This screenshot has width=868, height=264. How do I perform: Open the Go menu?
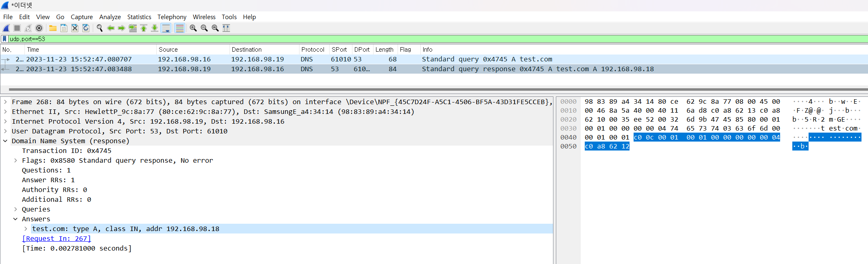[60, 17]
